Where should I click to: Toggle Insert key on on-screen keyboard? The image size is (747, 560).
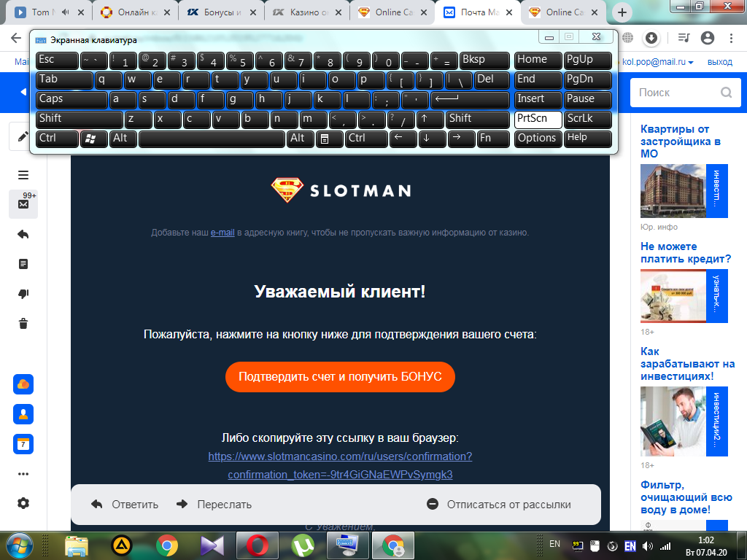(538, 99)
